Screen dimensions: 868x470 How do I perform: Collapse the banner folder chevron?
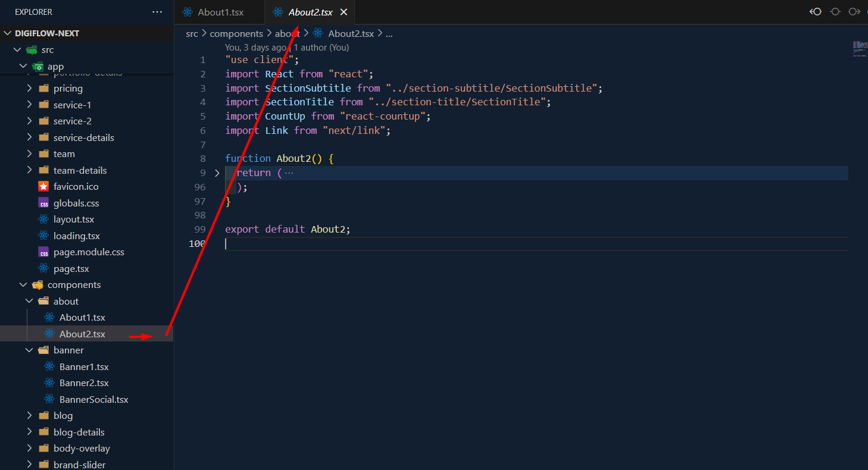click(x=29, y=350)
